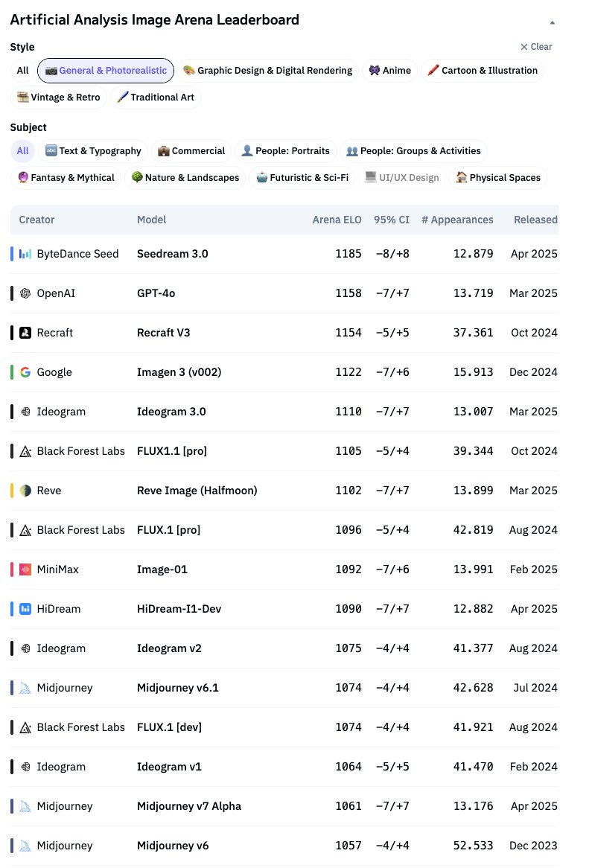589x868 pixels.
Task: Enable the Text & Typography subject filter
Action: 93,150
